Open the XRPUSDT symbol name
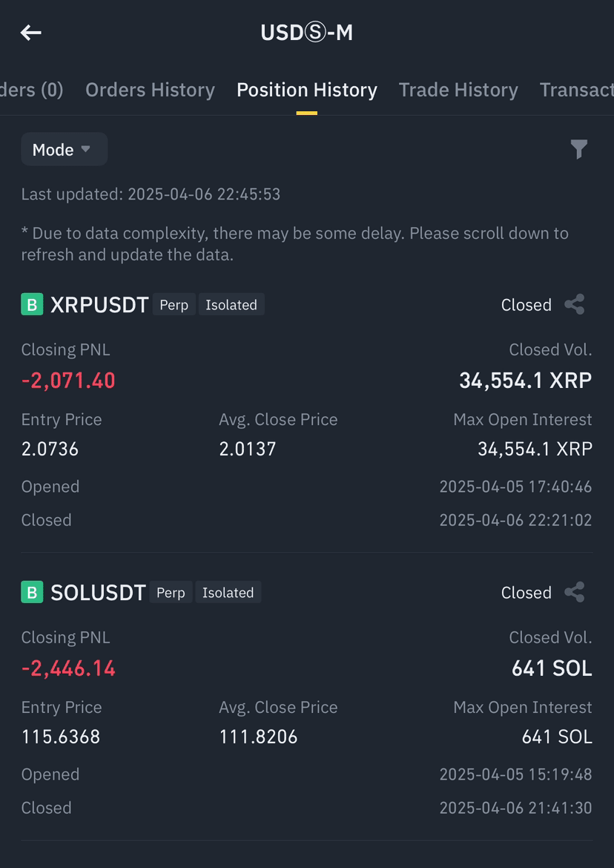 point(99,305)
